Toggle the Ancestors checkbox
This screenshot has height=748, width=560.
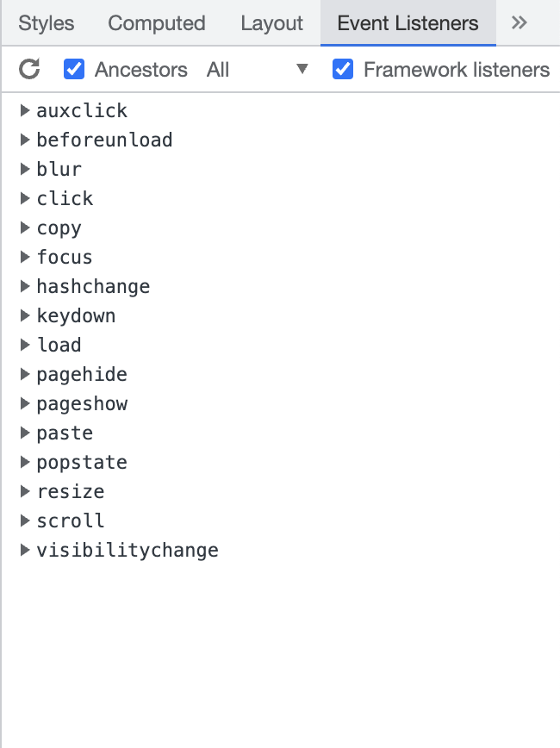pyautogui.click(x=74, y=70)
